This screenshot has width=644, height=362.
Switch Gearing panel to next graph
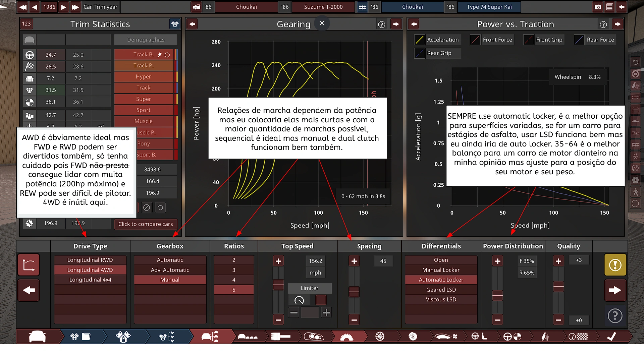tap(396, 24)
